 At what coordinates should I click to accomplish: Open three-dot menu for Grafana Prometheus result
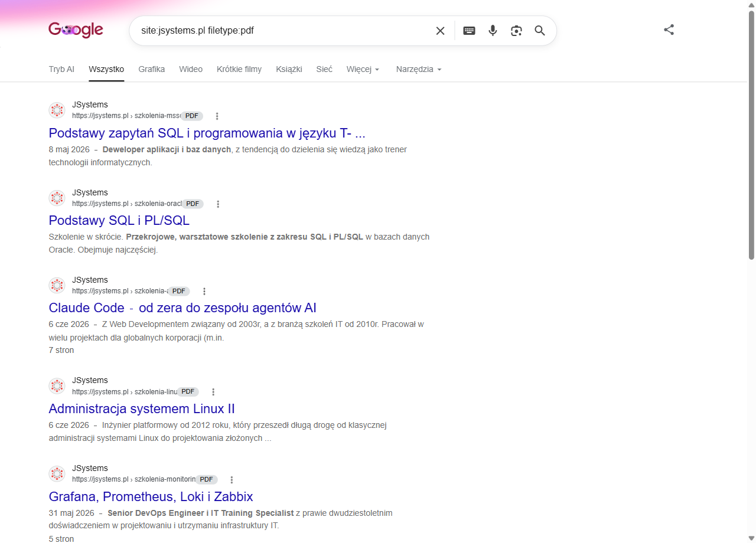point(232,480)
